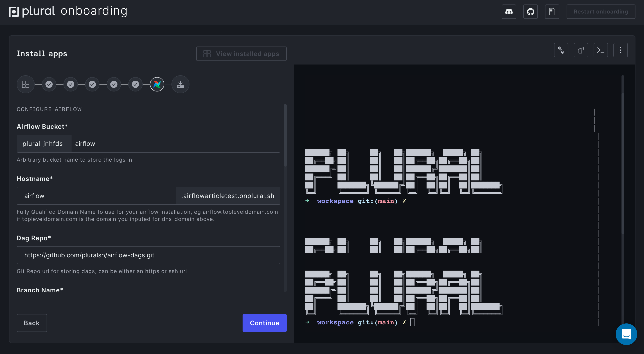The width and height of the screenshot is (644, 354).
Task: Edit the Airflow Bucket name field
Action: (x=176, y=144)
